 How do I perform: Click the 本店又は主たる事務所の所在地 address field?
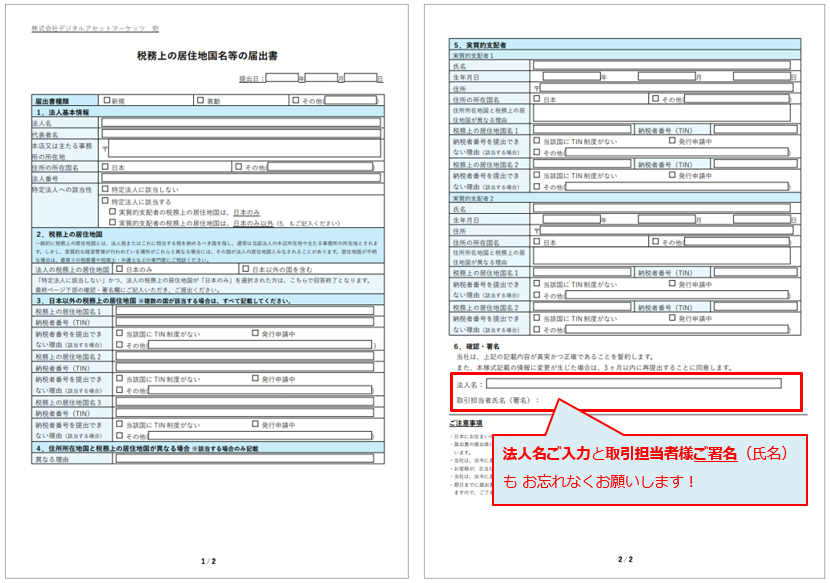(244, 148)
